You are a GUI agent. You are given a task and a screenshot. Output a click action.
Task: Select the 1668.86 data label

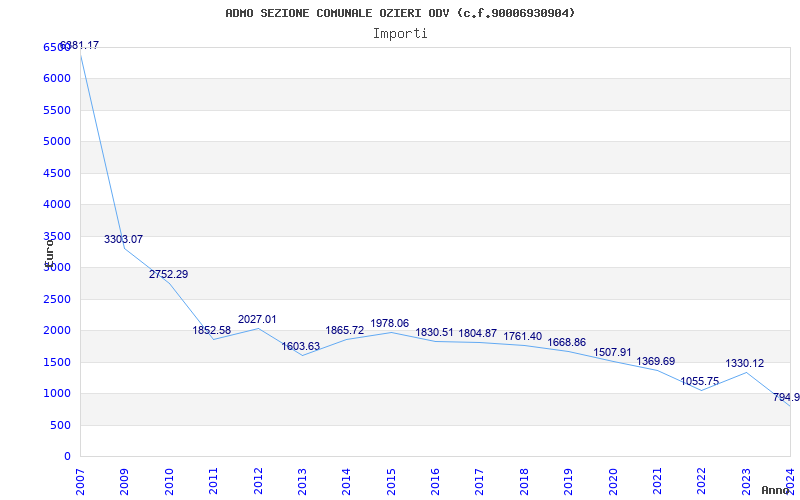tap(567, 342)
